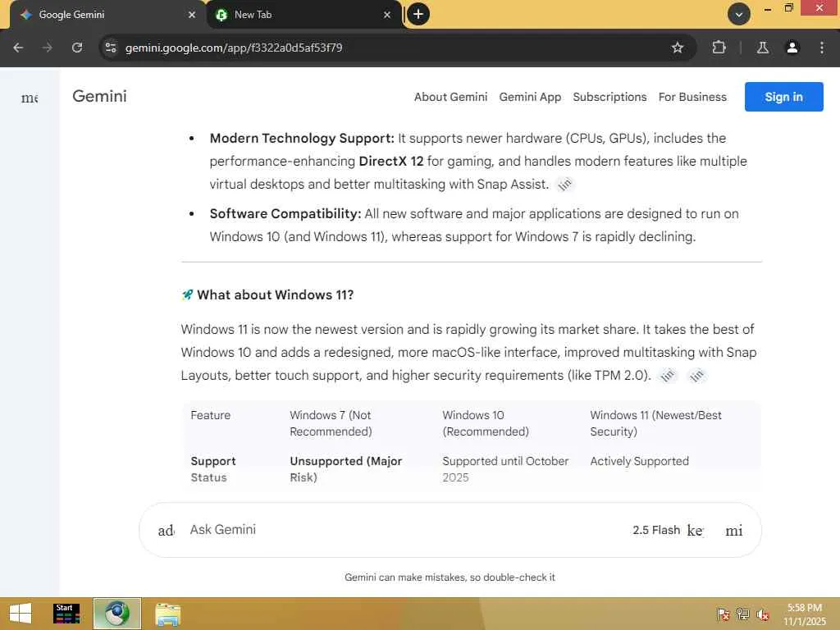Click the Sign in button
Image resolution: width=840 pixels, height=630 pixels.
click(783, 97)
